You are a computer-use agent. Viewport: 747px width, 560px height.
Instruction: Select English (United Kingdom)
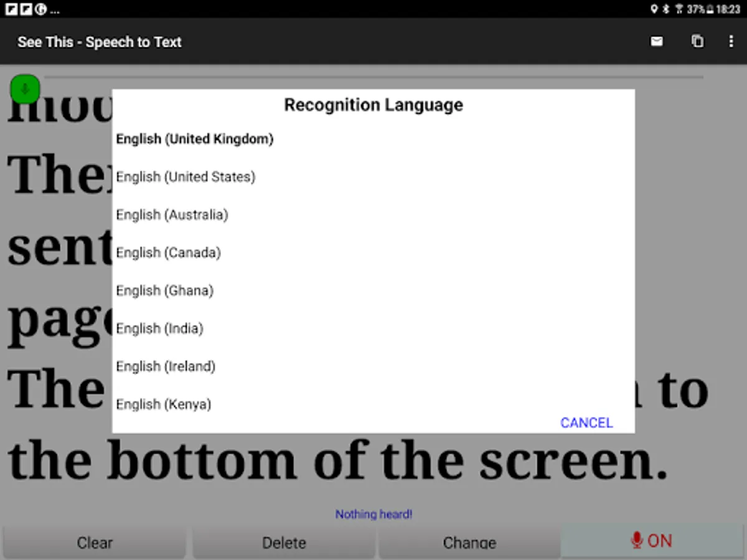374,139
